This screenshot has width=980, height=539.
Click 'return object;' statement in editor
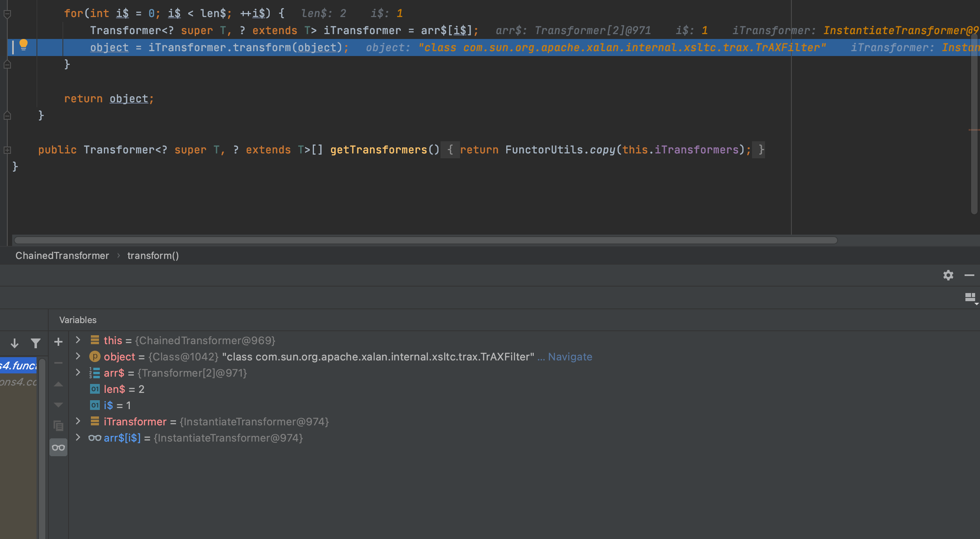tap(109, 99)
